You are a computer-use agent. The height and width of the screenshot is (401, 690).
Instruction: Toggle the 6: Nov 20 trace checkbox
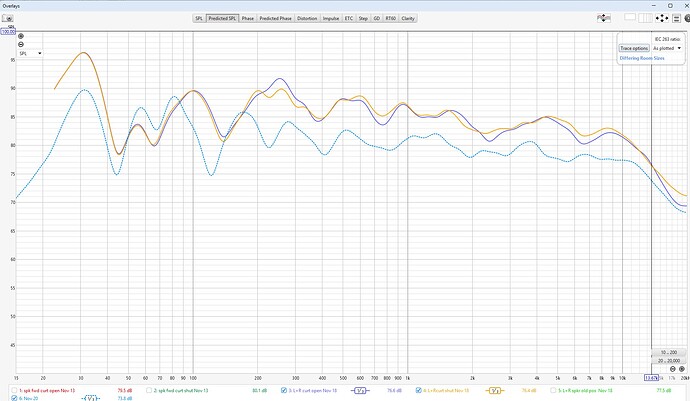tap(12, 398)
